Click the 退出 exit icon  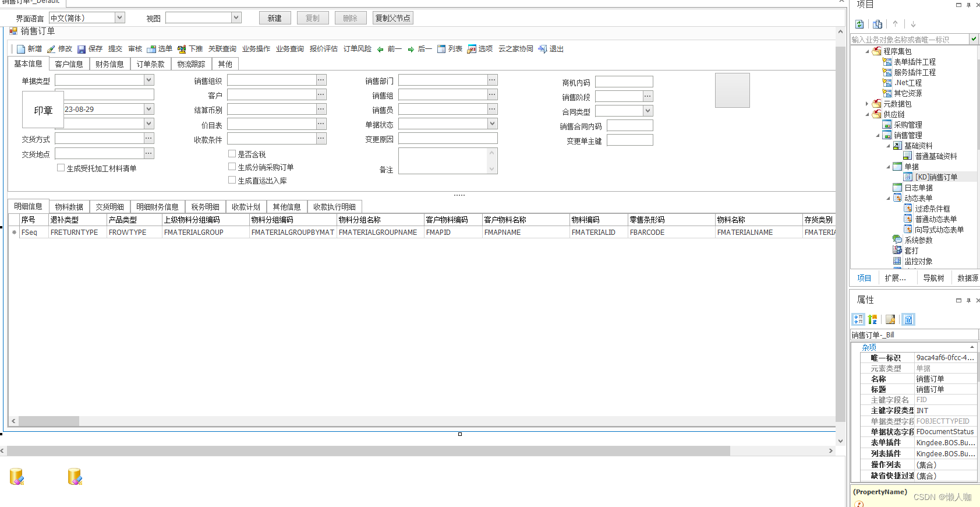coord(543,49)
